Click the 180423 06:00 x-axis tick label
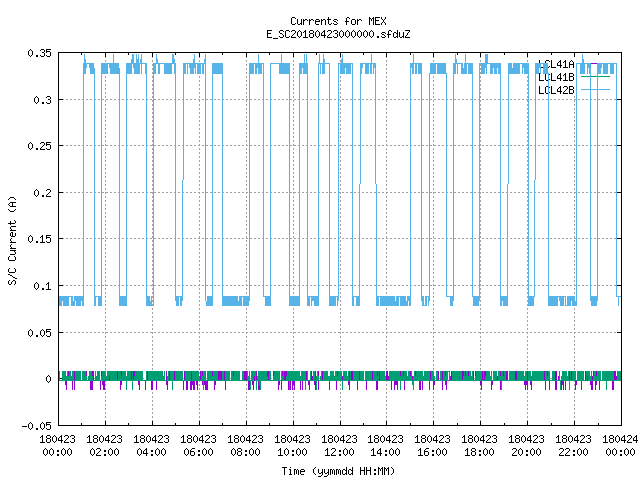This screenshot has height=480, width=640. [x=198, y=446]
